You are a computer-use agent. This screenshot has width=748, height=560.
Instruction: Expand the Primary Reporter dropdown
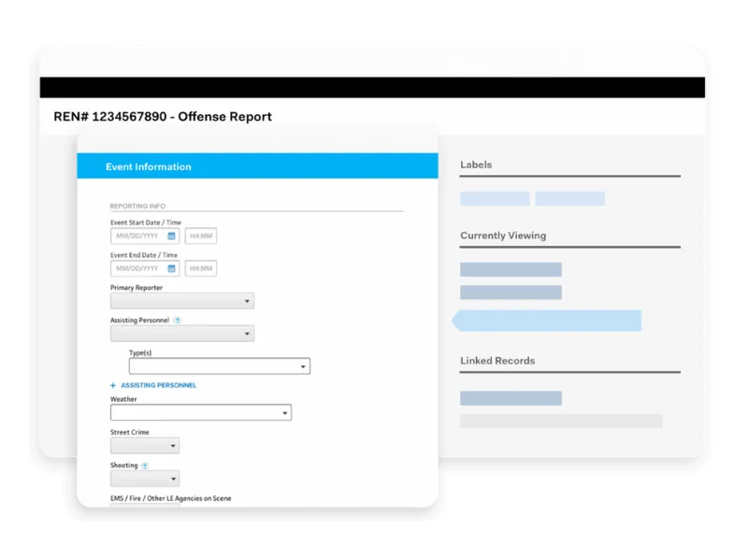click(182, 301)
